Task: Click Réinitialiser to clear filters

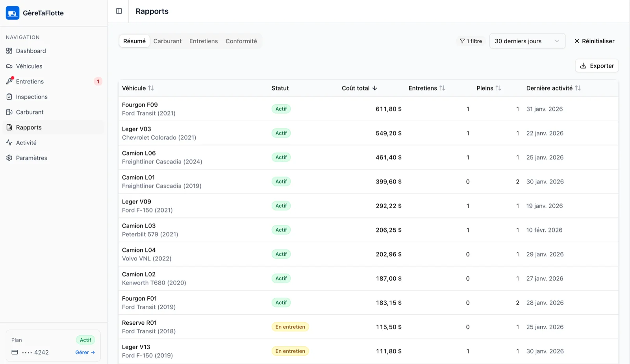Action: (594, 41)
